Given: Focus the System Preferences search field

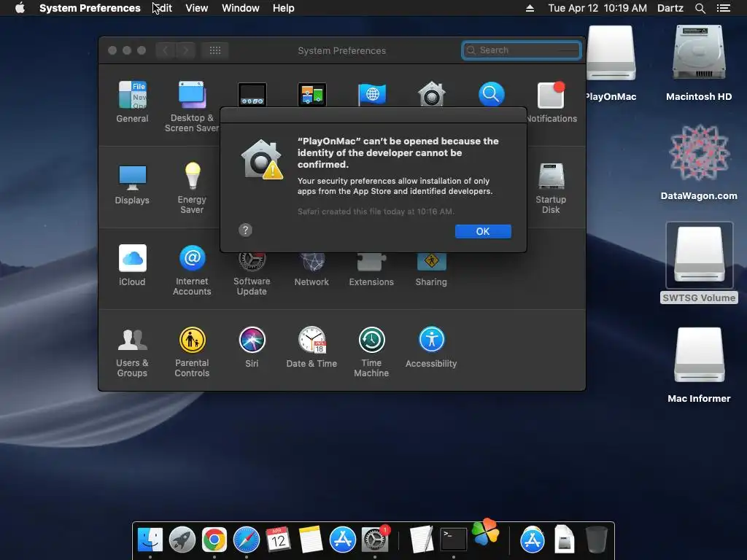Looking at the screenshot, I should tap(521, 50).
